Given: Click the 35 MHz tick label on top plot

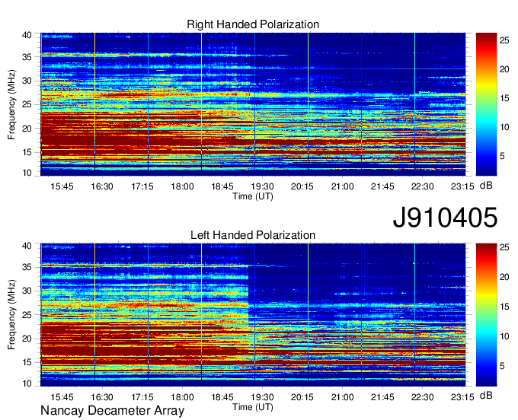Looking at the screenshot, I should point(27,57).
